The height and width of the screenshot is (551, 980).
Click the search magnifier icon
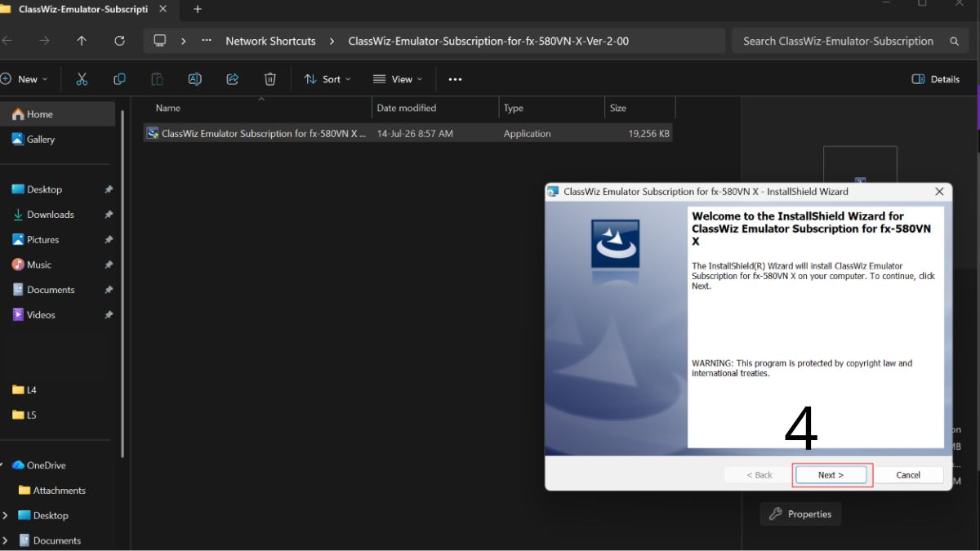(x=954, y=41)
